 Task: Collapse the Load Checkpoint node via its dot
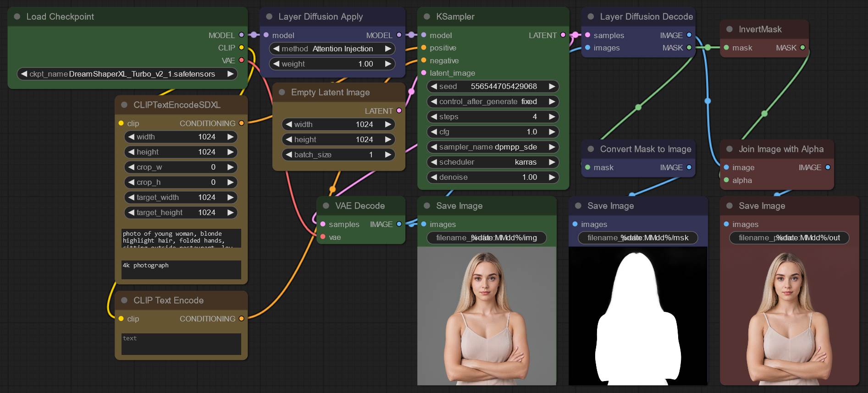point(17,17)
